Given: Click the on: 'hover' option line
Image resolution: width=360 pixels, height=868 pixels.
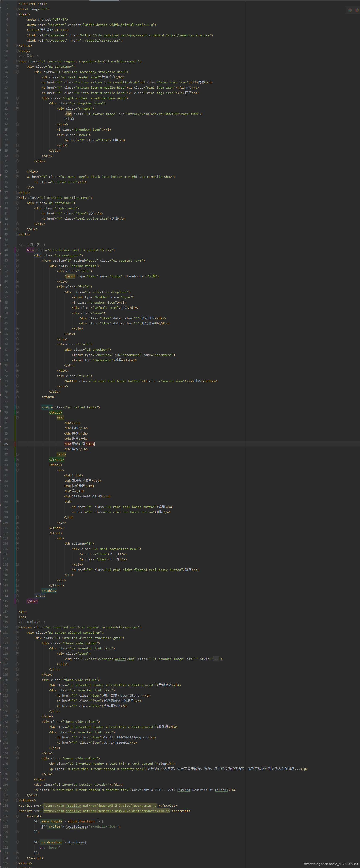Looking at the screenshot, I should point(50,847).
